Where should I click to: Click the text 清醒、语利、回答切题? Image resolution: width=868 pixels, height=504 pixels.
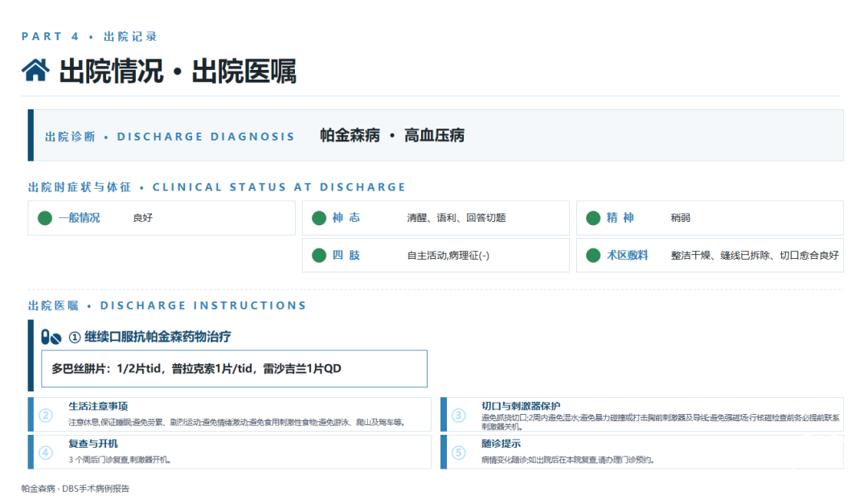(x=457, y=218)
